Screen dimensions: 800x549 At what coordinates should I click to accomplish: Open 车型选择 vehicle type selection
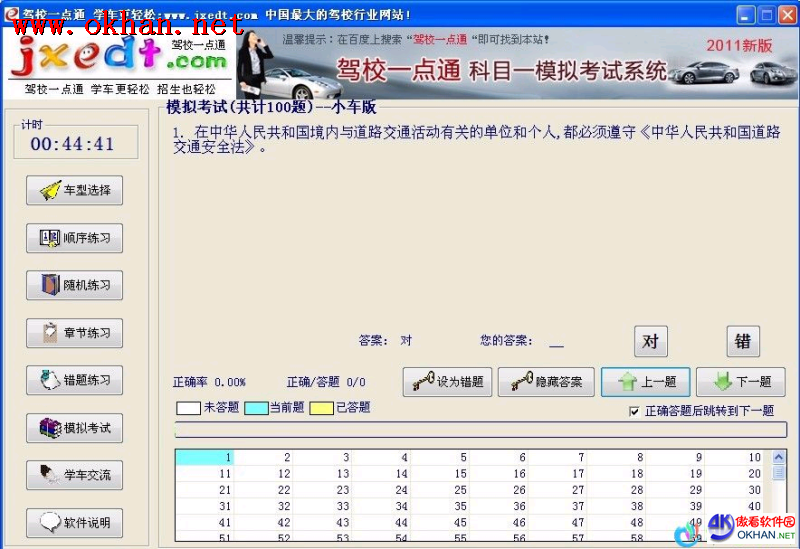(74, 190)
